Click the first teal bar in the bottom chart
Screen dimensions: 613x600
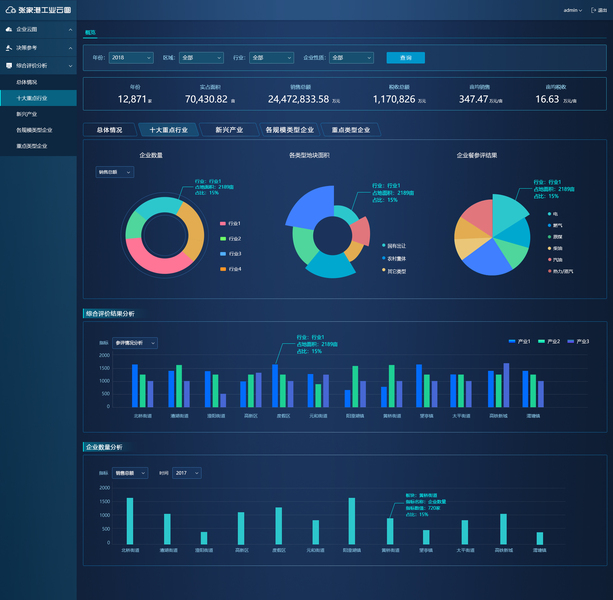130,521
